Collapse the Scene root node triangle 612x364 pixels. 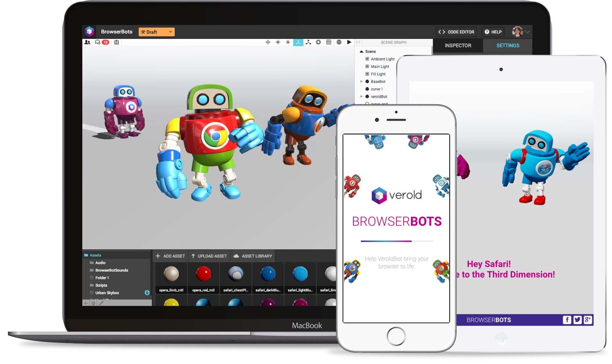coord(361,52)
